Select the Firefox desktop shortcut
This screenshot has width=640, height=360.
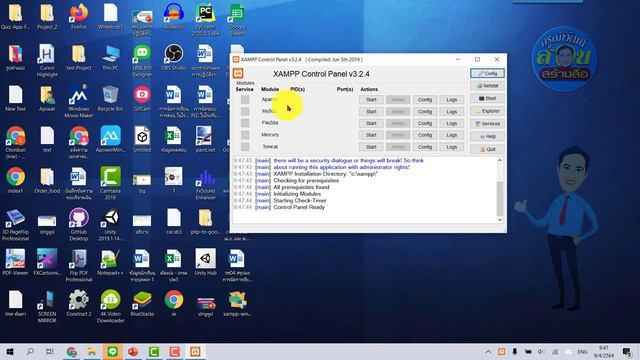coord(79,17)
